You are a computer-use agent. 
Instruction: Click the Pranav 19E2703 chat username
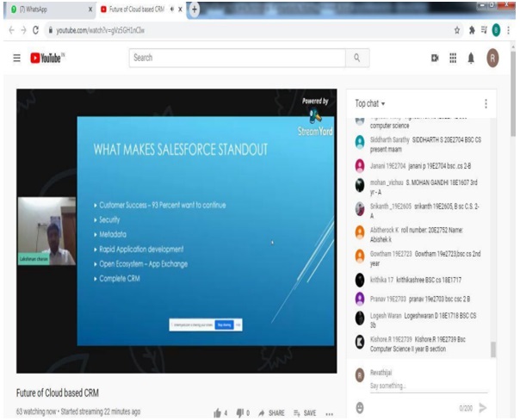(x=387, y=299)
